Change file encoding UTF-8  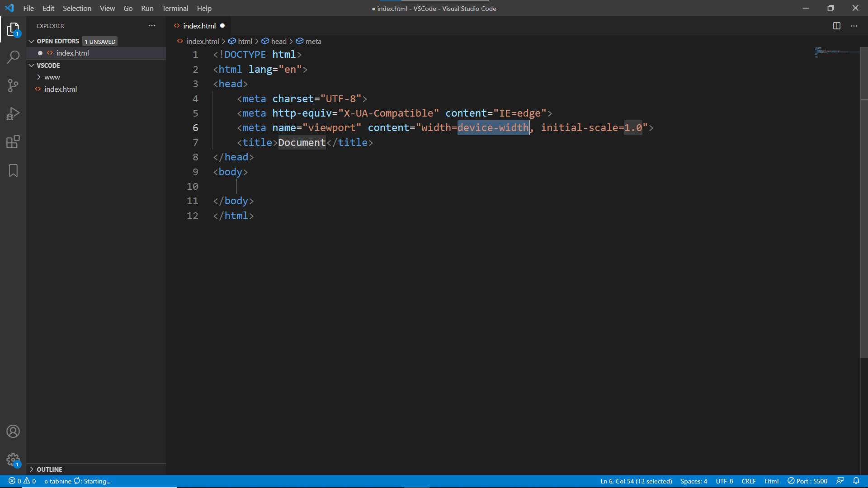click(724, 481)
